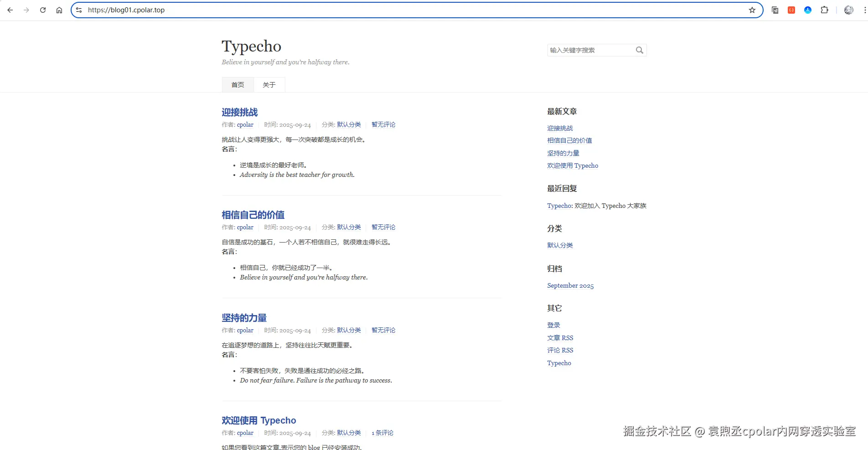Click the red extension icon in toolbar
This screenshot has width=868, height=450.
(x=791, y=10)
